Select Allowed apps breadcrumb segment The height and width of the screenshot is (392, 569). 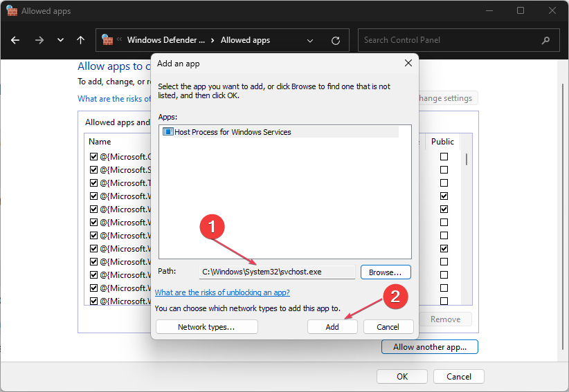pos(245,40)
